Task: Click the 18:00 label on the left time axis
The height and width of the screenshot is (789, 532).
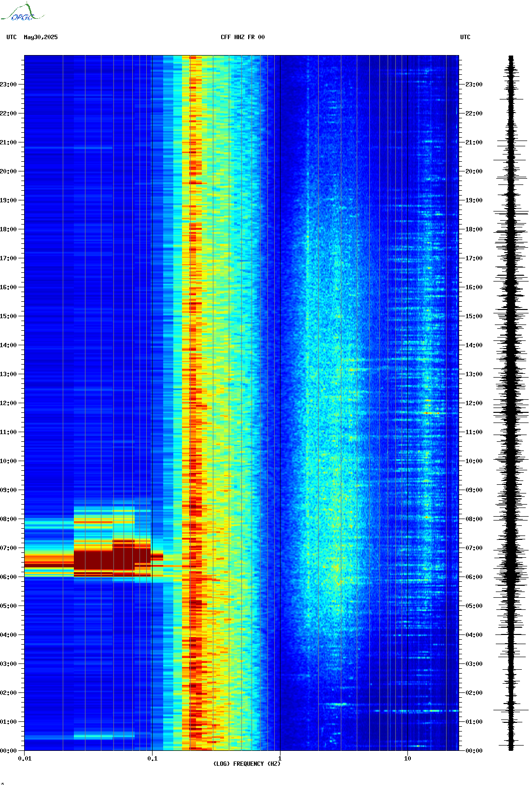Action: 8,229
